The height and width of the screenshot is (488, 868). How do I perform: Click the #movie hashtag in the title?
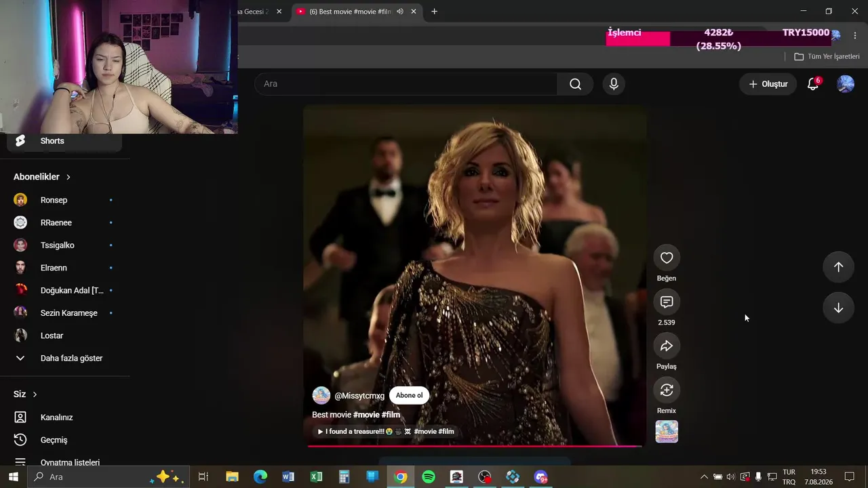click(x=366, y=415)
